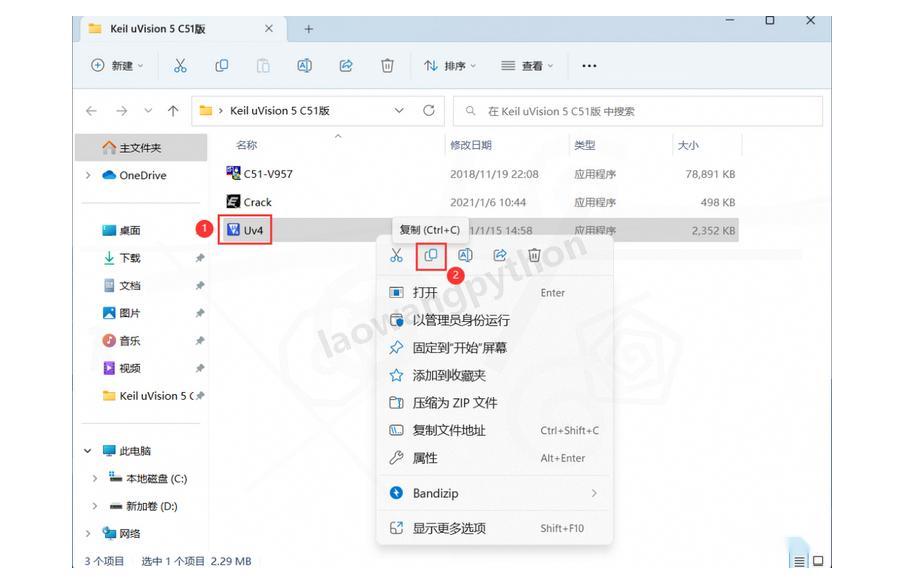Expand the 本地磁盘 (C:) node
Screen dimensions: 905x585
tap(95, 478)
